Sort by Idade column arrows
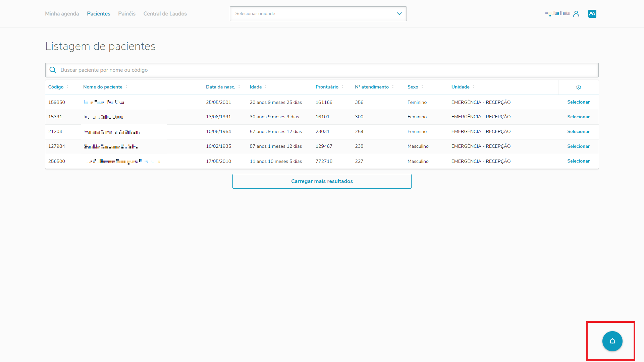The height and width of the screenshot is (362, 644). [x=266, y=87]
